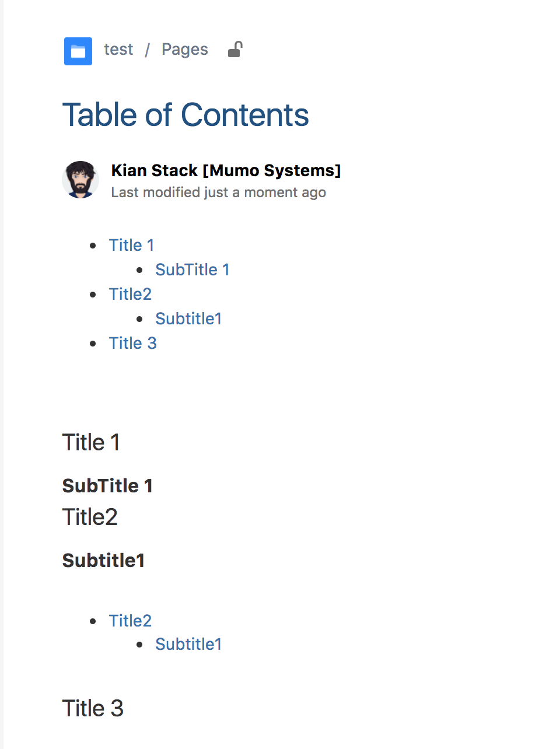
Task: Jump to Title 1 from table of contents
Action: pos(131,245)
